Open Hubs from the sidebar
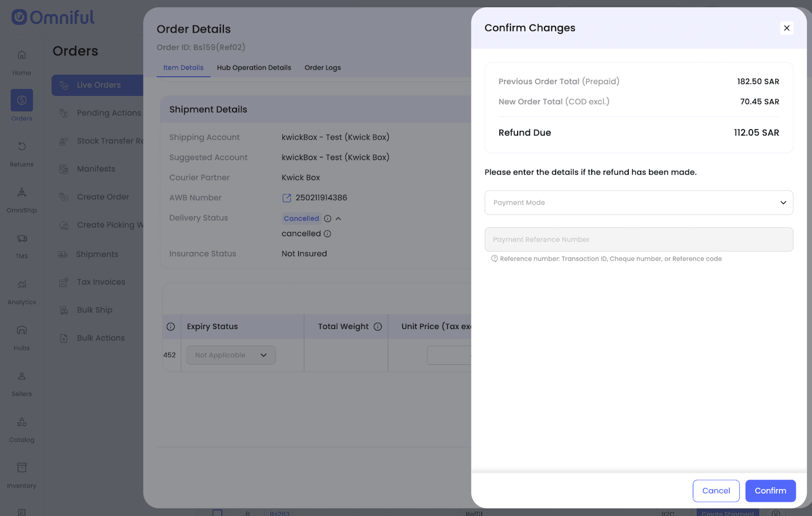 [22, 331]
